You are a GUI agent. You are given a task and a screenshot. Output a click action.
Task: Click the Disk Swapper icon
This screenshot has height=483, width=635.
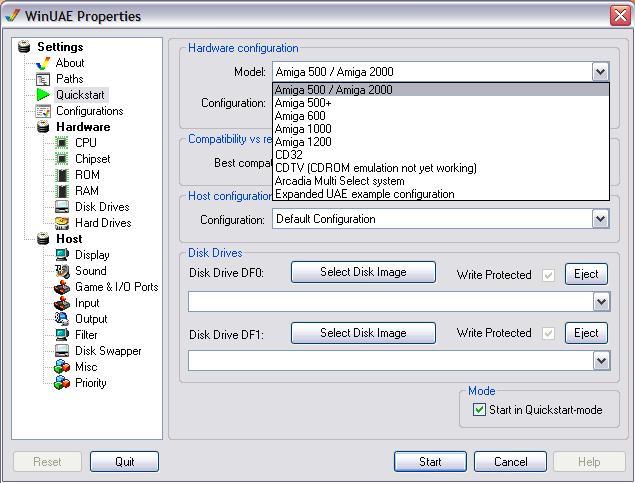[62, 351]
